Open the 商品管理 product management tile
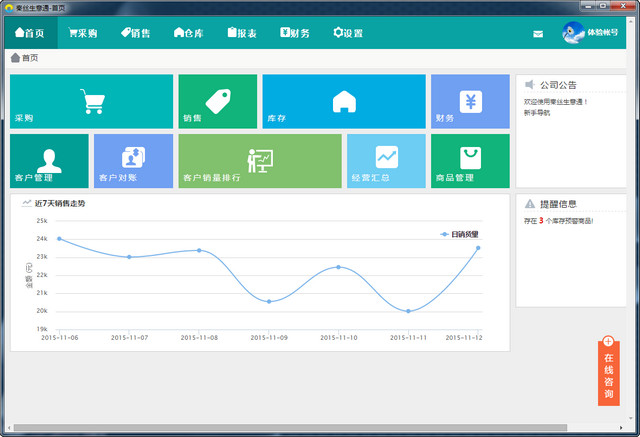 pyautogui.click(x=470, y=160)
